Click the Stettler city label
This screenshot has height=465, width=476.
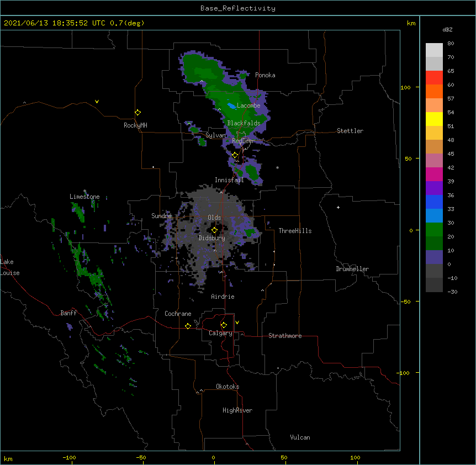(x=350, y=131)
